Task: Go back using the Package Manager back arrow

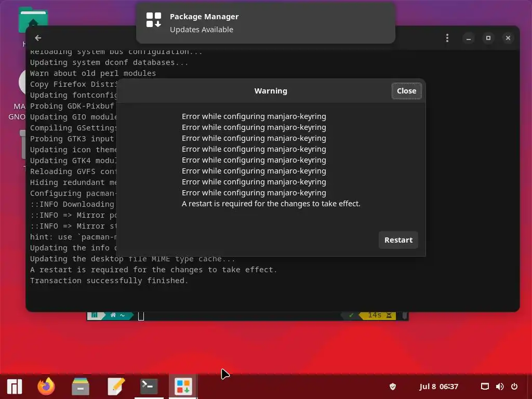Action: tap(38, 38)
